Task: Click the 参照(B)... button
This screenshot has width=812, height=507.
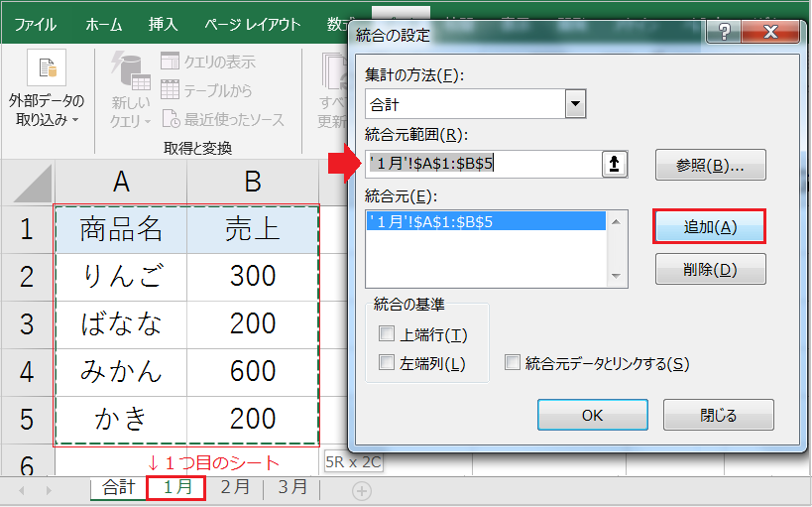Action: click(x=711, y=166)
